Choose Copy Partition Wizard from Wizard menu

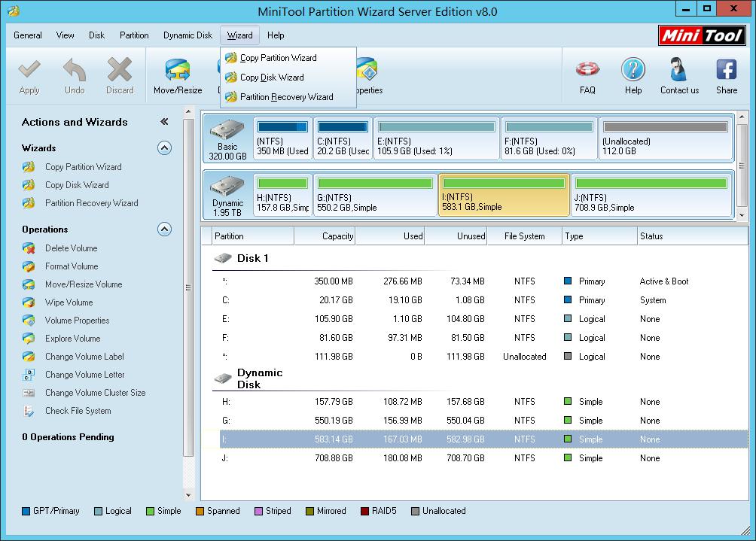click(x=288, y=58)
